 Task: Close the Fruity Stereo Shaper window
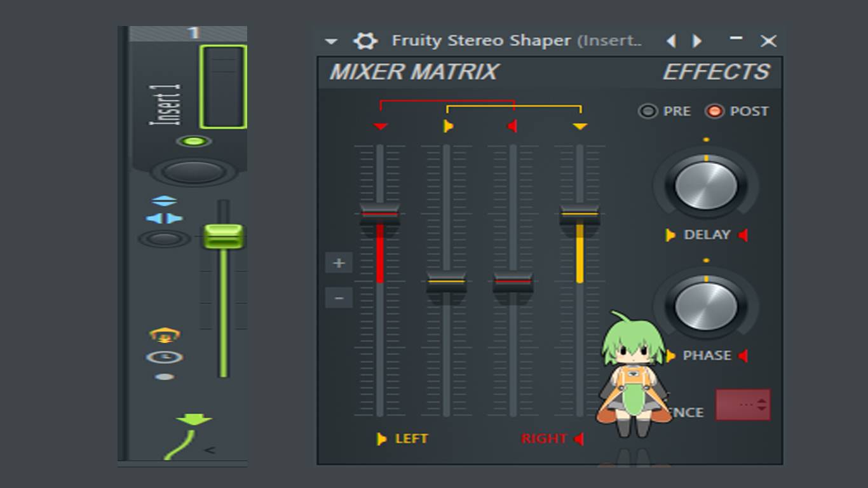click(768, 41)
